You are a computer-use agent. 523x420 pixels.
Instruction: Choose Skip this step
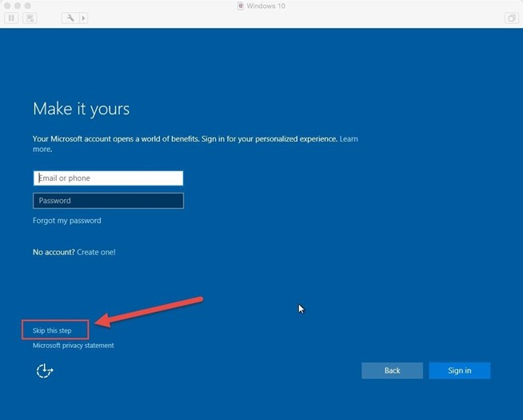52,330
